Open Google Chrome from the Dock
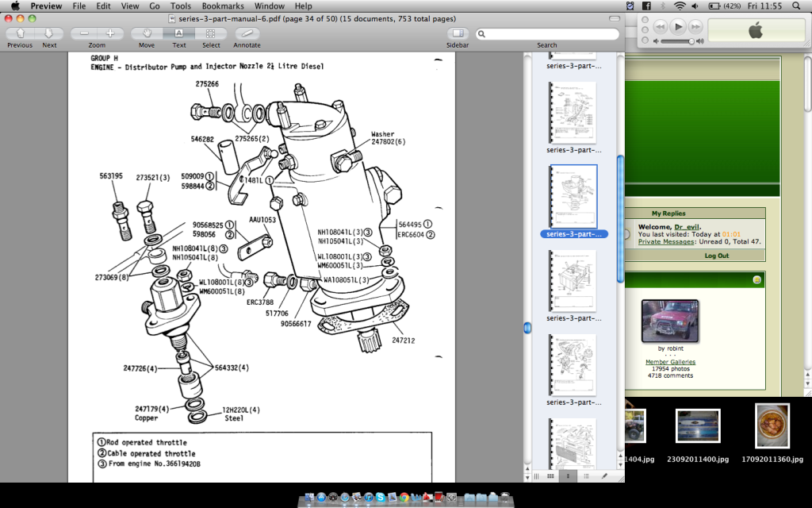The image size is (812, 508). pos(404,497)
